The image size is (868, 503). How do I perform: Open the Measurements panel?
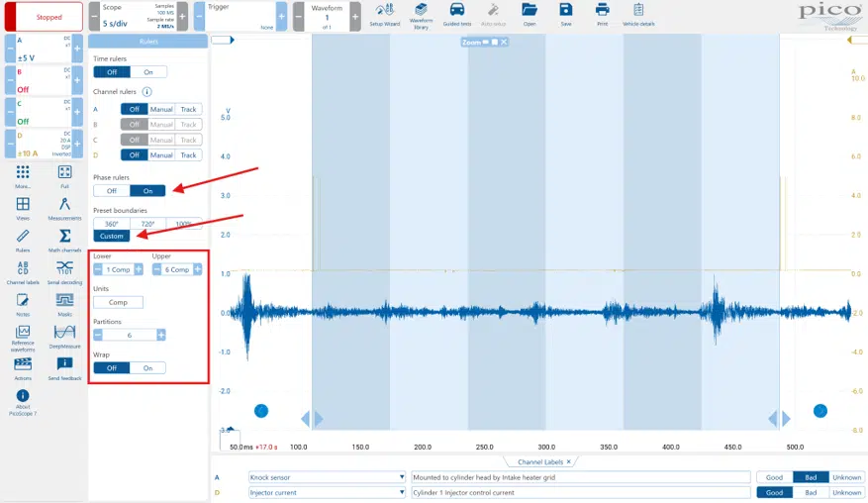coord(64,208)
